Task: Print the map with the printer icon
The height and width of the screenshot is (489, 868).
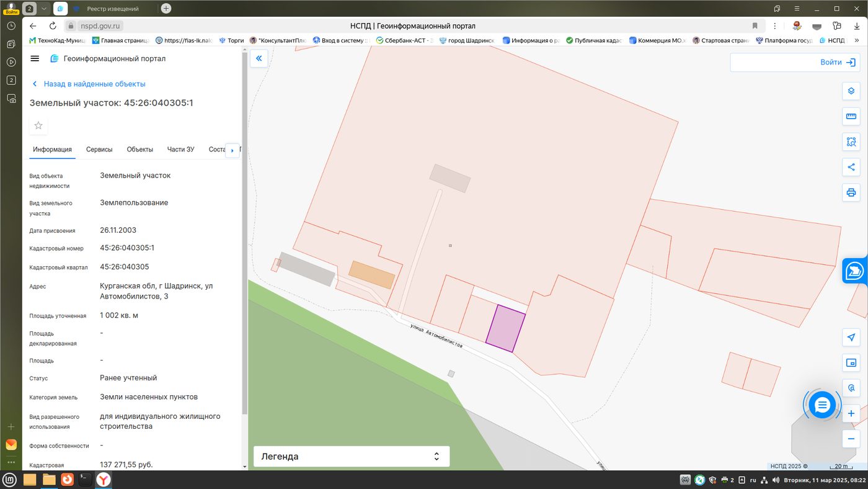Action: [x=851, y=192]
